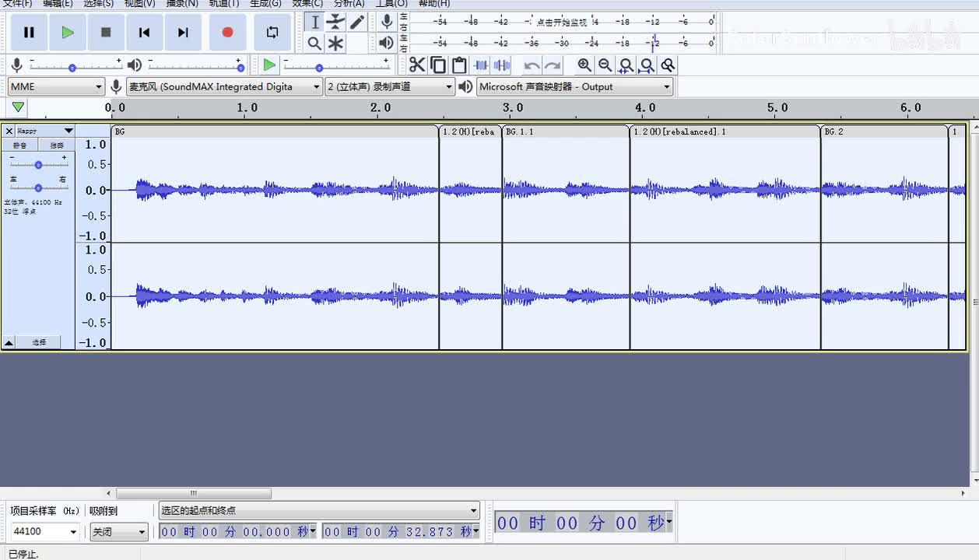The image size is (979, 560).
Task: Select the BG.1.1 clip title bar
Action: 566,131
